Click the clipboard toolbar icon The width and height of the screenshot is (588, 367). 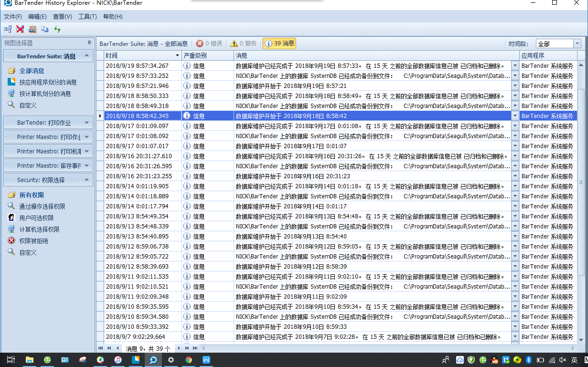coord(32,29)
